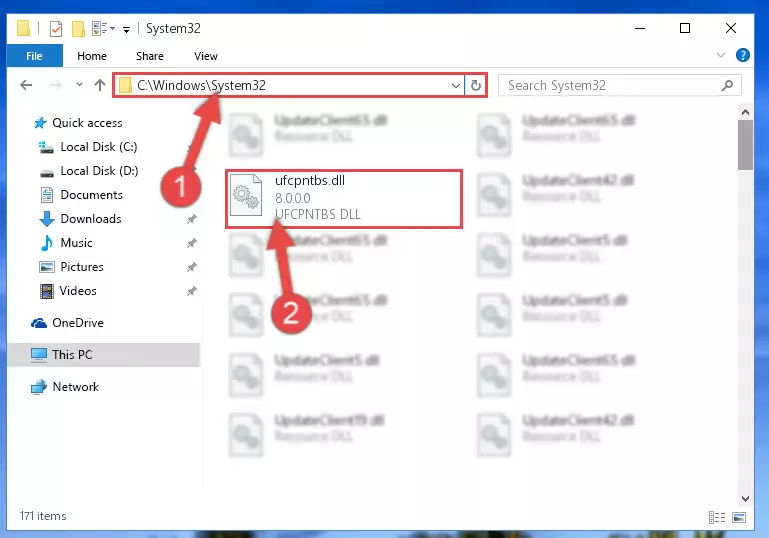Expand the ribbon with the chevron
The image size is (769, 538).
tap(720, 55)
